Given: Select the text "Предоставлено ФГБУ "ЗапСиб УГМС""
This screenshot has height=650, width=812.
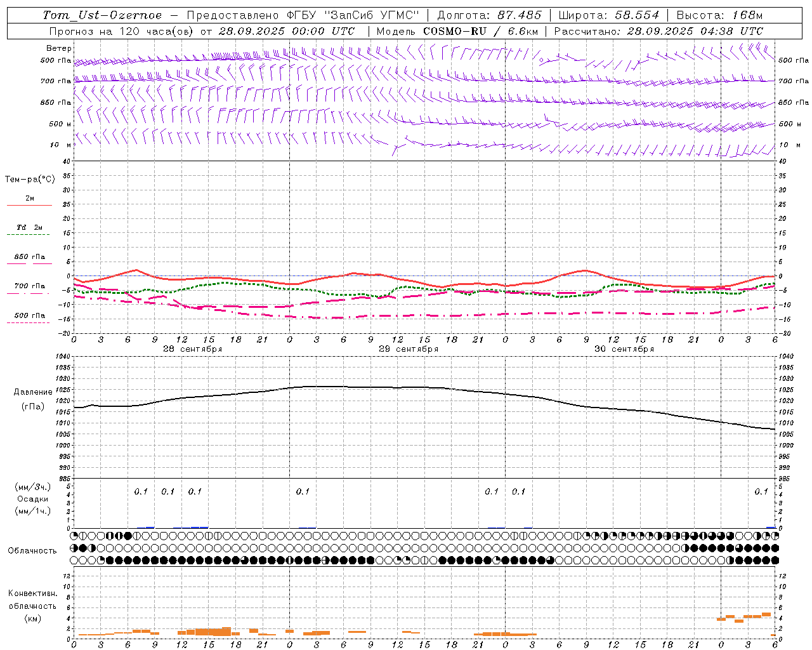Looking at the screenshot, I should pyautogui.click(x=303, y=15).
